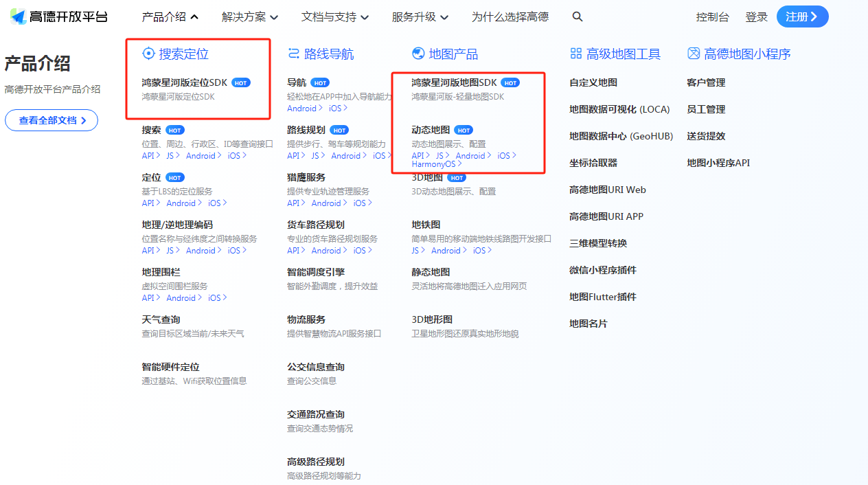Click HOT badge beside 鸿蒙星河版定位SDK
The width and height of the screenshot is (868, 485).
tap(241, 83)
